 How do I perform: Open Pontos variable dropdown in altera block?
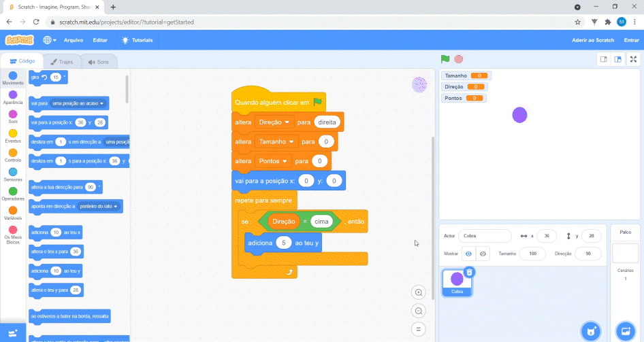coord(273,161)
